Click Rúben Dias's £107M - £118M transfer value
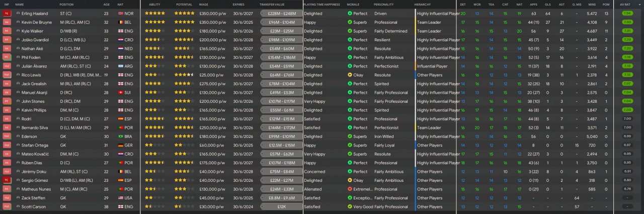 pos(281,163)
